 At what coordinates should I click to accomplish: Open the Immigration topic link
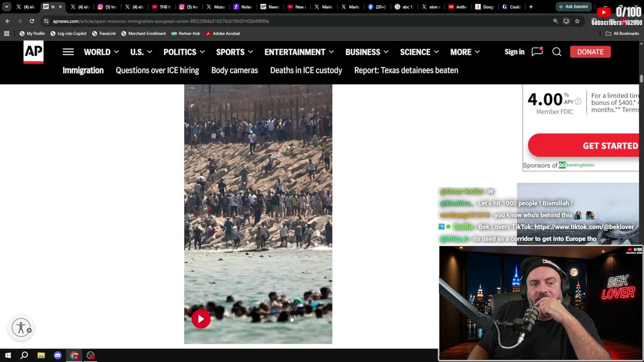point(83,70)
